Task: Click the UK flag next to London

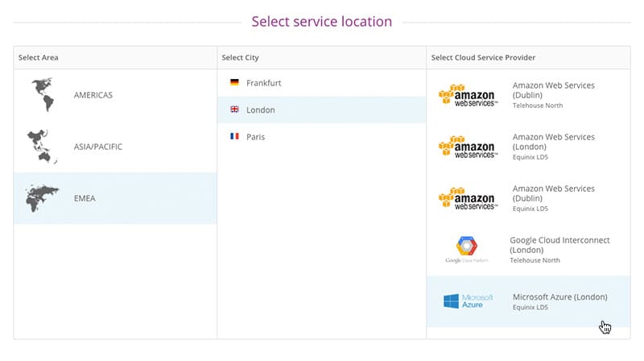Action: coord(234,110)
